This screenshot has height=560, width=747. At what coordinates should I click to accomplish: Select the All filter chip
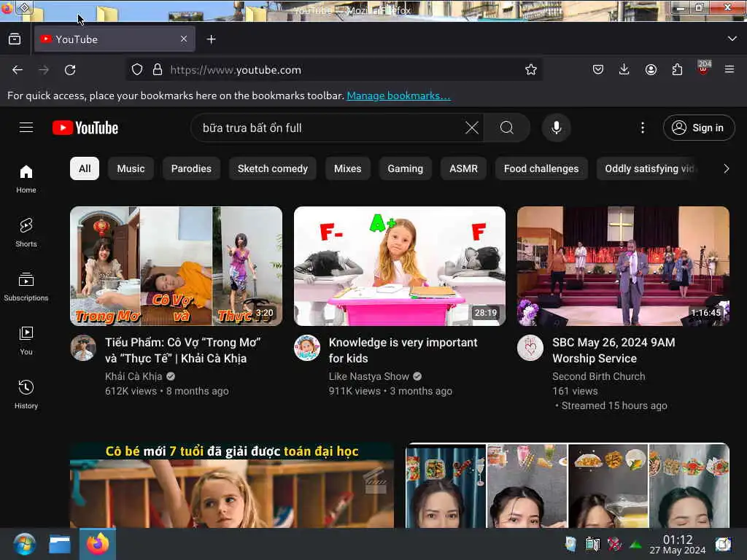85,168
